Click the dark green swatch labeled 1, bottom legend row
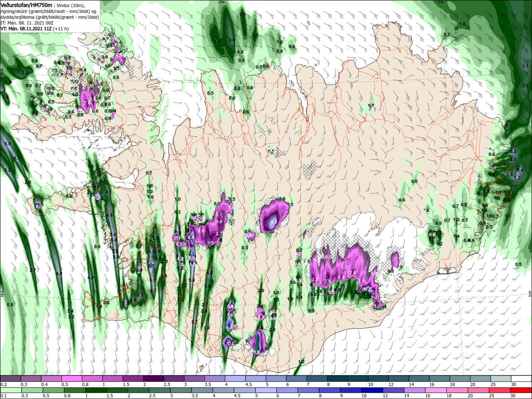The width and height of the screenshot is (532, 399). [96, 390]
